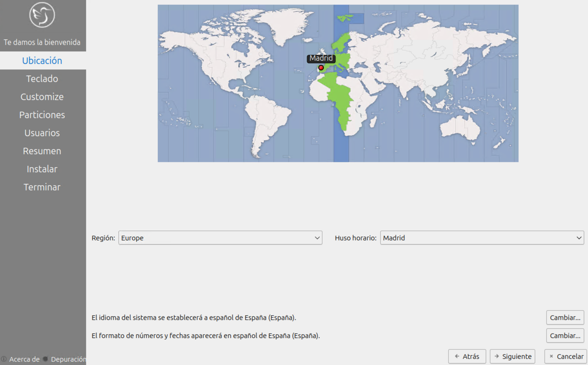Click Cambiar button for system language
Image resolution: width=588 pixels, height=365 pixels.
point(565,318)
